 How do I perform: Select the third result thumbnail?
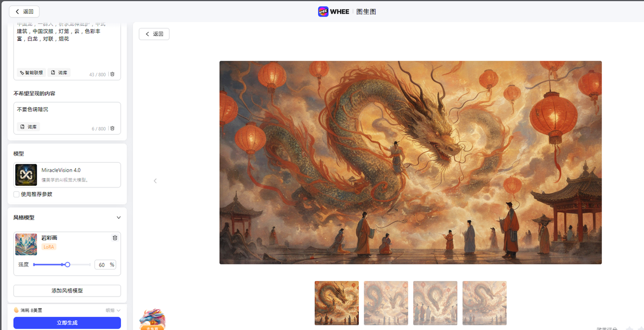pos(435,303)
